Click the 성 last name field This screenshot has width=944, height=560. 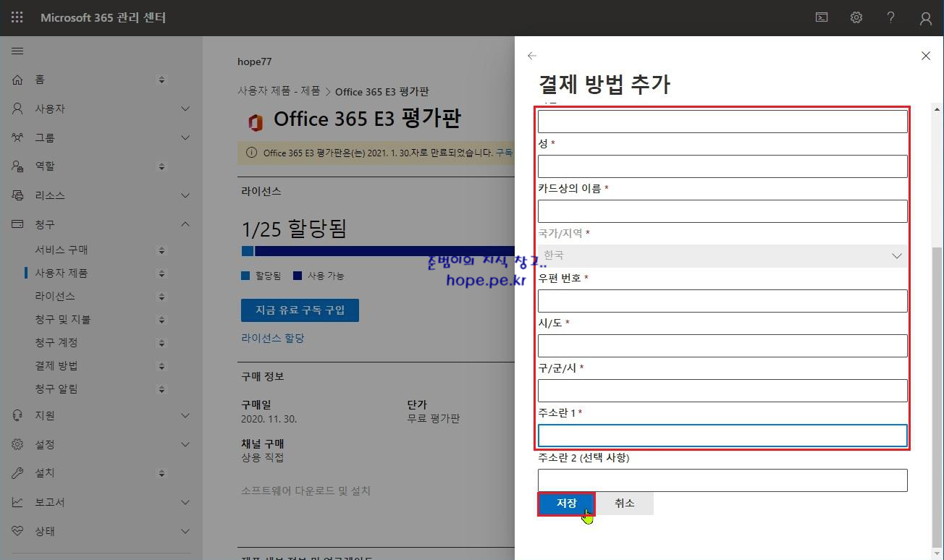[722, 166]
